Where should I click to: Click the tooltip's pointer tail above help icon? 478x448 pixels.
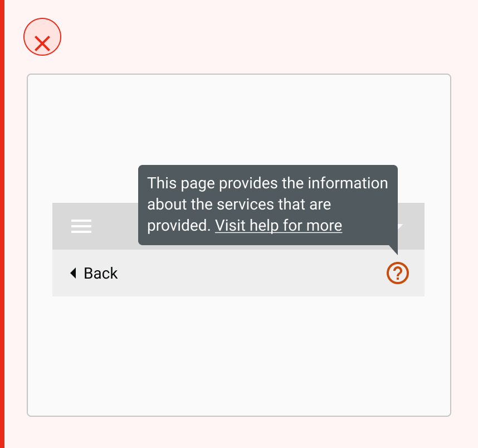[x=393, y=250]
